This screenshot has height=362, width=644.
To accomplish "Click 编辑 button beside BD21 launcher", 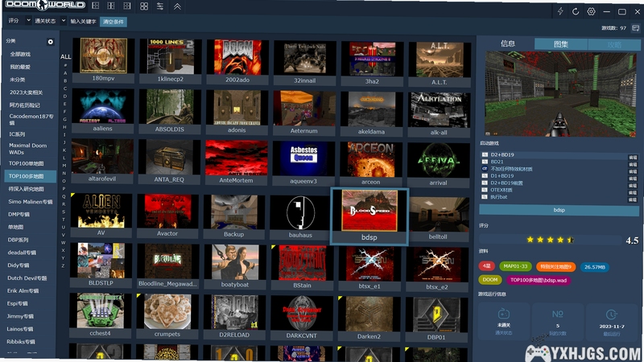I will click(x=633, y=164).
